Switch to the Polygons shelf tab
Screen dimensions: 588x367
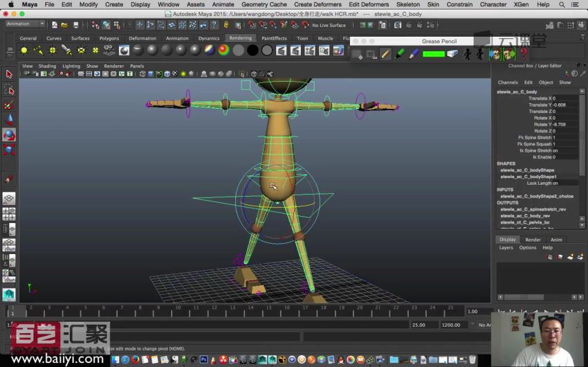pyautogui.click(x=109, y=38)
